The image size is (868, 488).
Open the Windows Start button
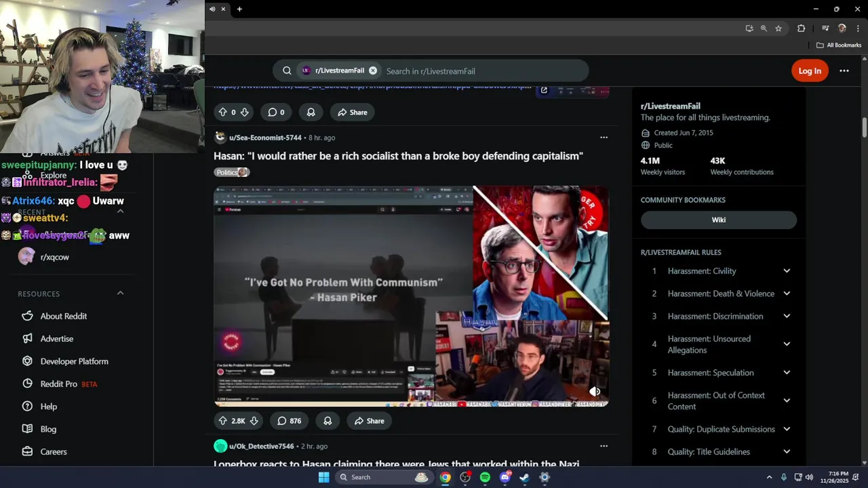(x=323, y=477)
